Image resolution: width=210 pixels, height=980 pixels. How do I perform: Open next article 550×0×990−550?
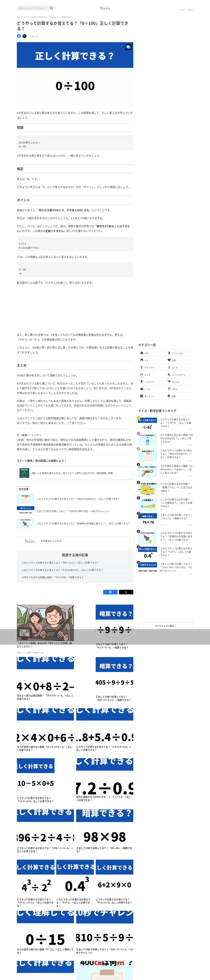(x=75, y=511)
